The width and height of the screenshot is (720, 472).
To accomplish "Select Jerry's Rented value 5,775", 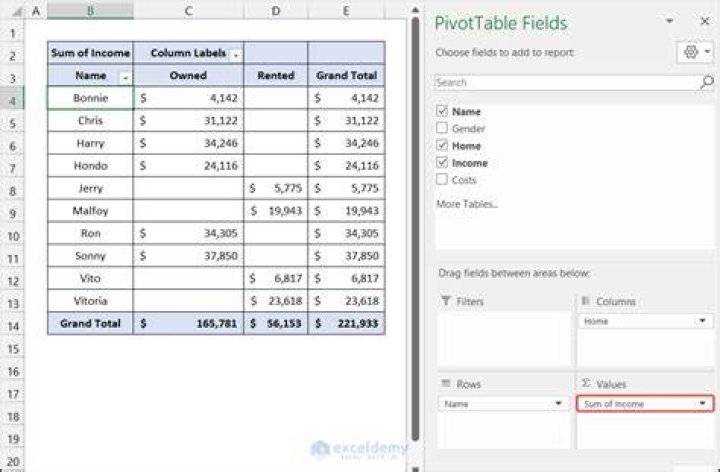I will tap(276, 188).
